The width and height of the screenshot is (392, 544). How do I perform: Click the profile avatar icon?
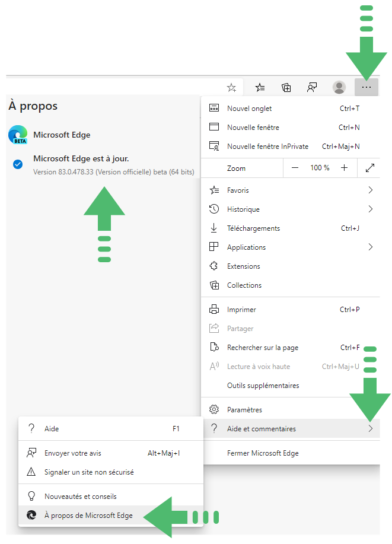tap(339, 87)
